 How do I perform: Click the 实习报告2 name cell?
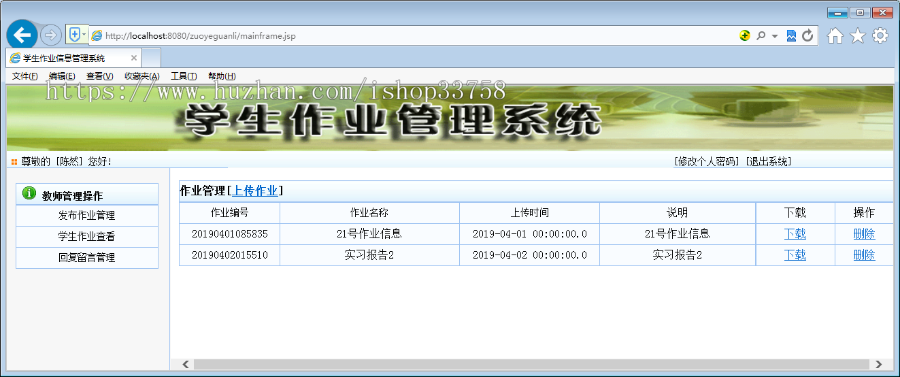click(x=370, y=255)
